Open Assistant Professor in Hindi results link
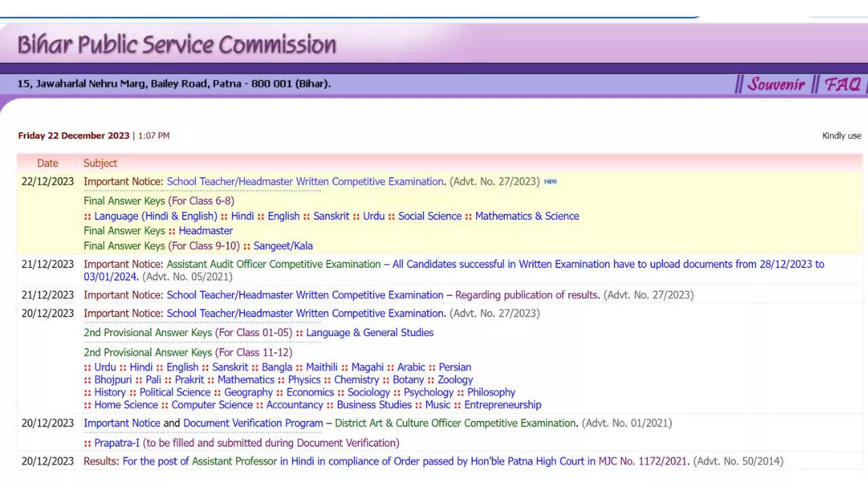 [x=406, y=461]
